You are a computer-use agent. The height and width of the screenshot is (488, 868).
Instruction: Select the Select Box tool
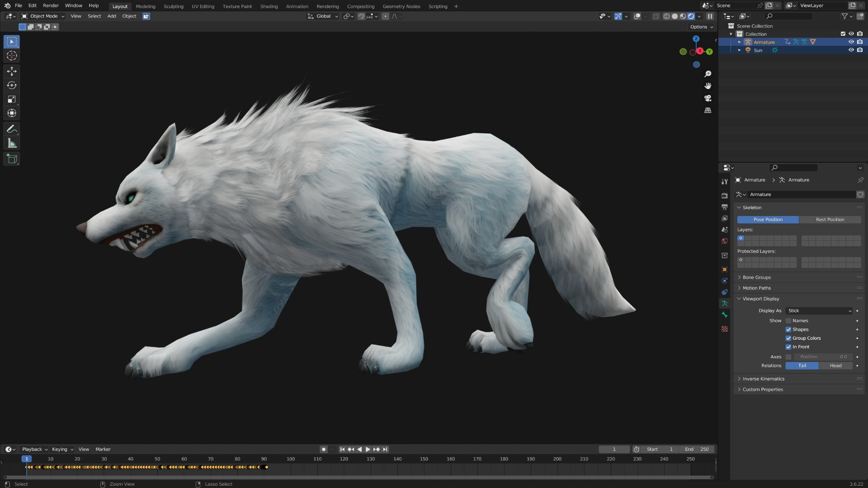point(12,42)
